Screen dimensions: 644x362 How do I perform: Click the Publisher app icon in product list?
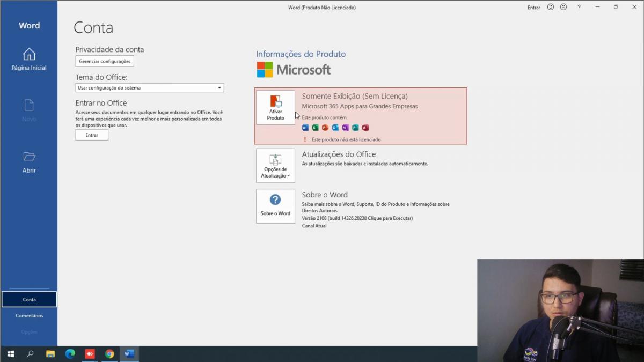click(x=355, y=128)
